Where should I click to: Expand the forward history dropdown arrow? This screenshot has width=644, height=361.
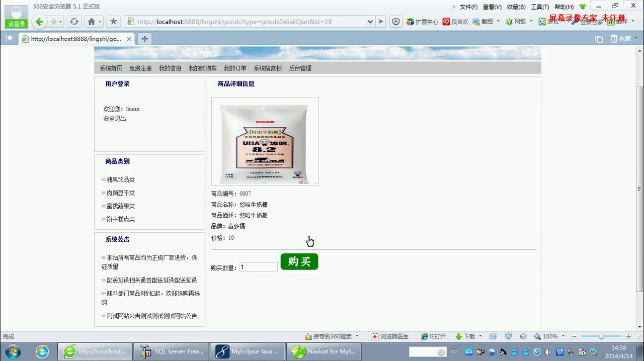(x=60, y=22)
